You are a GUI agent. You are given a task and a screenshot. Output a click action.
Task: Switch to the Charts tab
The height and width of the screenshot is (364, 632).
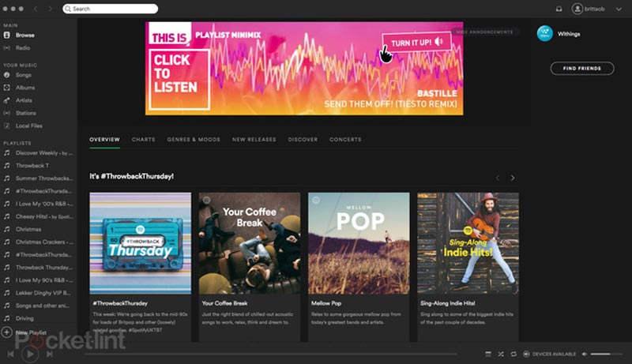[x=143, y=140]
